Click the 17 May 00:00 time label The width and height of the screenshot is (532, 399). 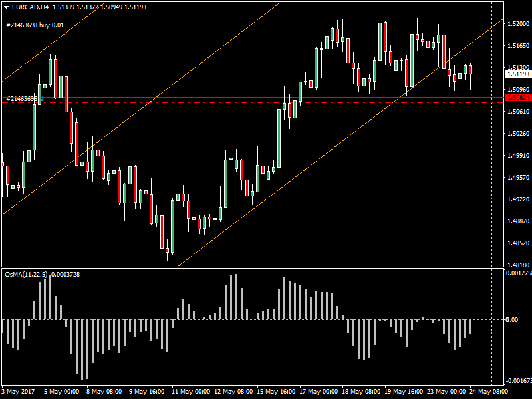(x=319, y=392)
